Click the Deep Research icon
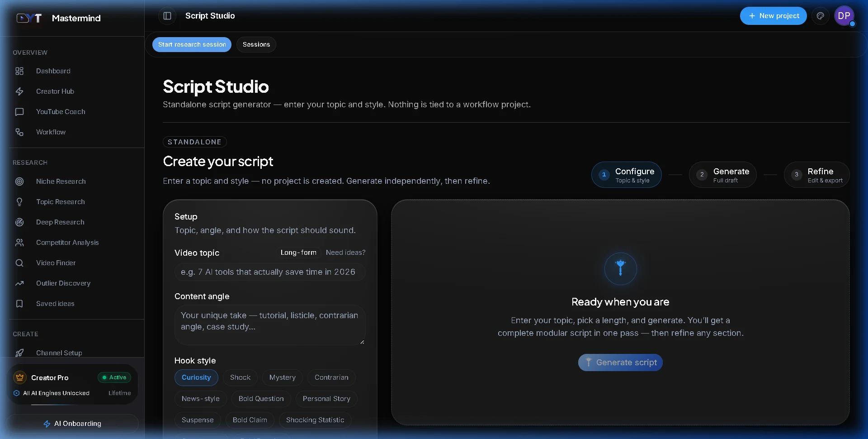 pyautogui.click(x=19, y=222)
